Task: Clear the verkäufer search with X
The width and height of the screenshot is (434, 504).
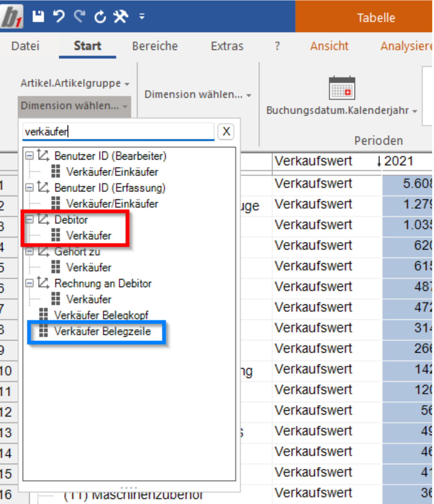Action: click(x=226, y=132)
